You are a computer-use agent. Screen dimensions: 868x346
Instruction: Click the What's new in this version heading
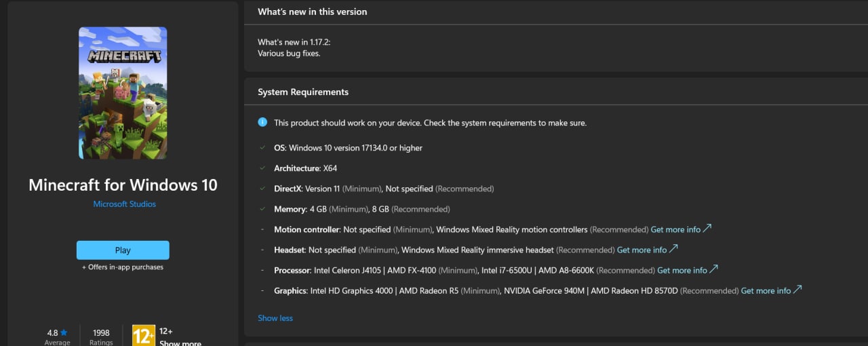313,12
